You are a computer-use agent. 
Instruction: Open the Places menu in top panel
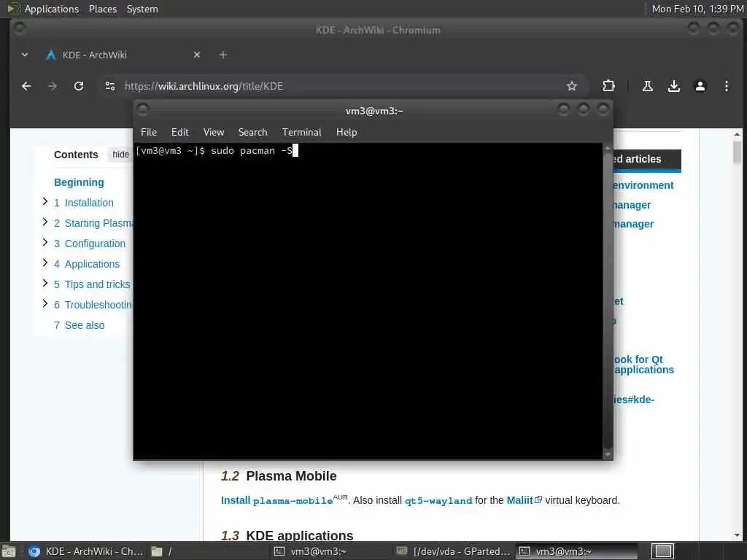tap(103, 9)
